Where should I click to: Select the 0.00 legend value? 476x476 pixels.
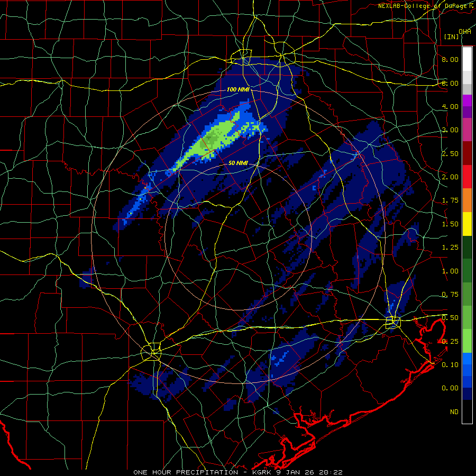[x=450, y=388]
